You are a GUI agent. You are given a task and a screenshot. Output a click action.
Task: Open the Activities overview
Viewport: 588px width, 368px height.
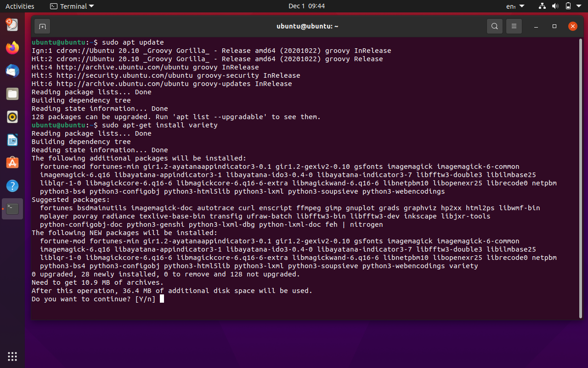(x=20, y=6)
